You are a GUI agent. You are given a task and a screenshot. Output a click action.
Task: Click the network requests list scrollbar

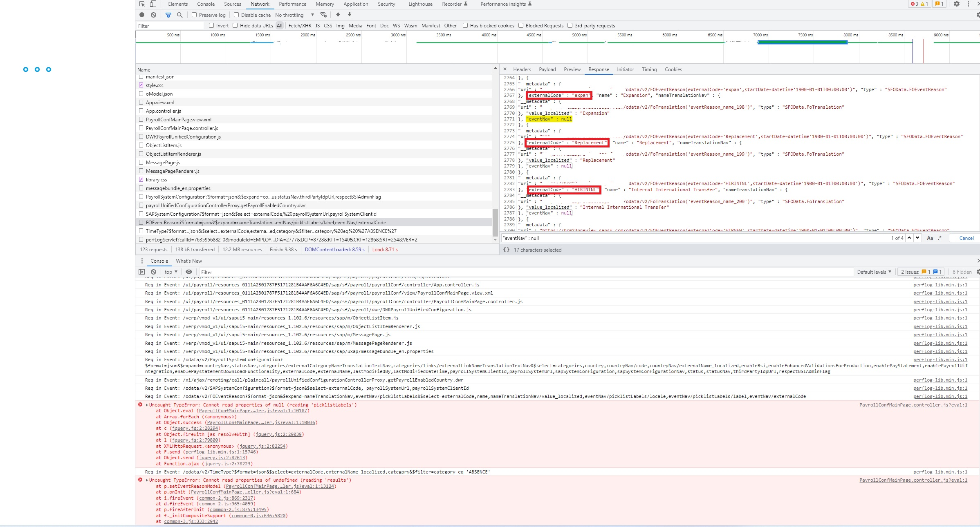point(495,222)
